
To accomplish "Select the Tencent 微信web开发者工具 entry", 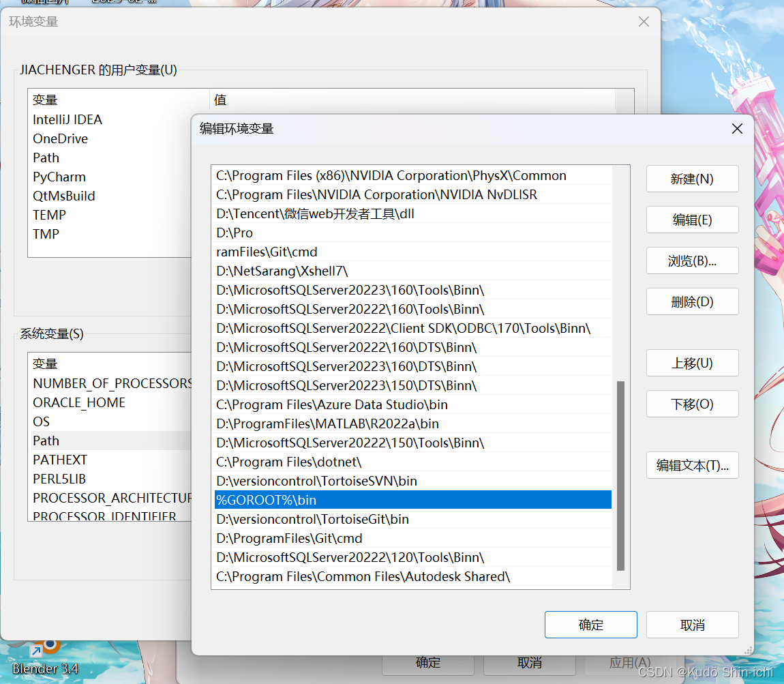I will pos(413,213).
